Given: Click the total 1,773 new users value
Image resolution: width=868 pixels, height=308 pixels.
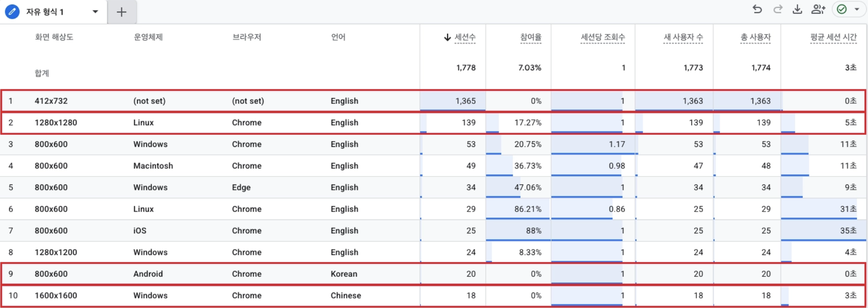Looking at the screenshot, I should coord(693,68).
